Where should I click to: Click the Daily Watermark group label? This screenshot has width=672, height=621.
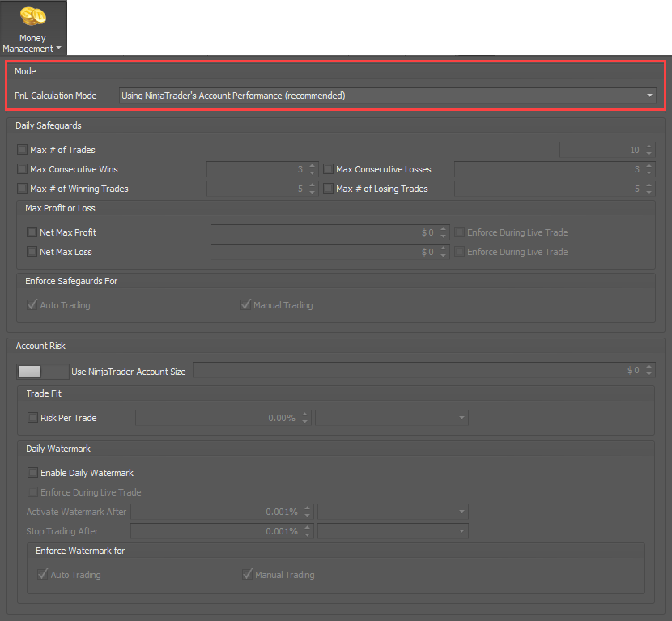(58, 449)
